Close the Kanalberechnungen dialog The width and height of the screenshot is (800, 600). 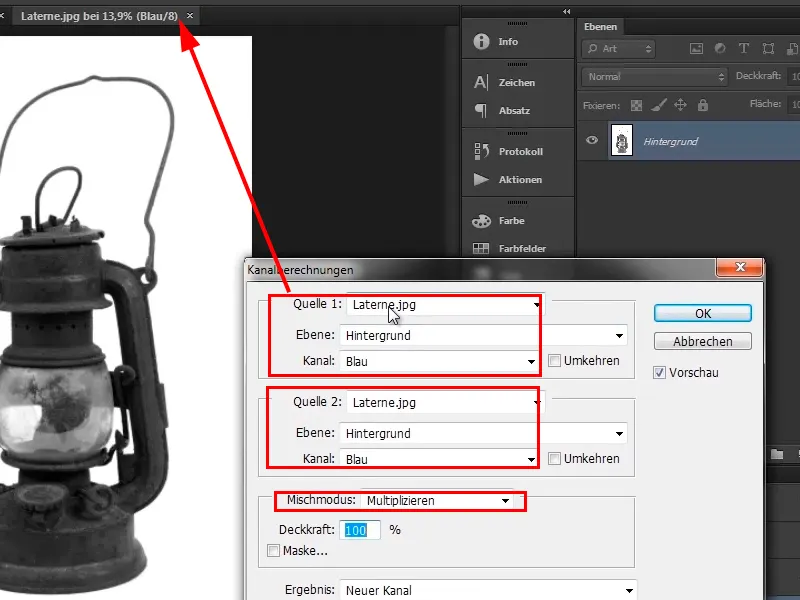[740, 267]
